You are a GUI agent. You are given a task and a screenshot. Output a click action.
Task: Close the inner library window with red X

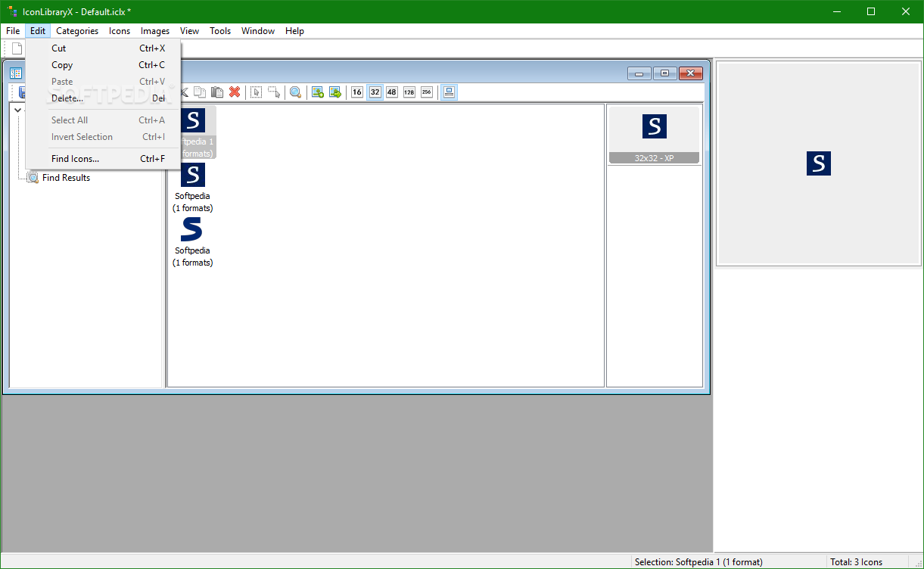pyautogui.click(x=691, y=73)
